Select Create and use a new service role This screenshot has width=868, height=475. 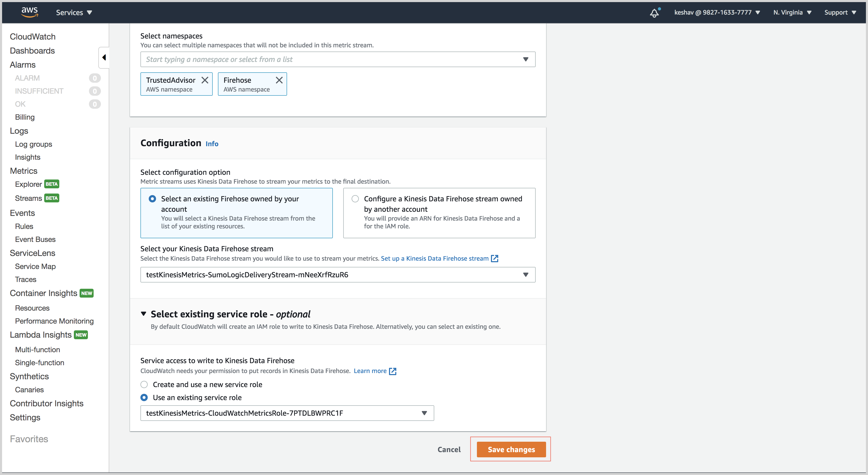click(144, 385)
